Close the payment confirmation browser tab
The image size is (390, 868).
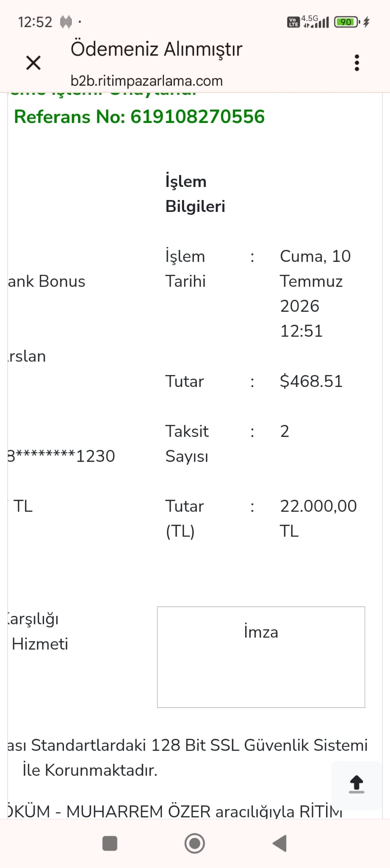33,63
